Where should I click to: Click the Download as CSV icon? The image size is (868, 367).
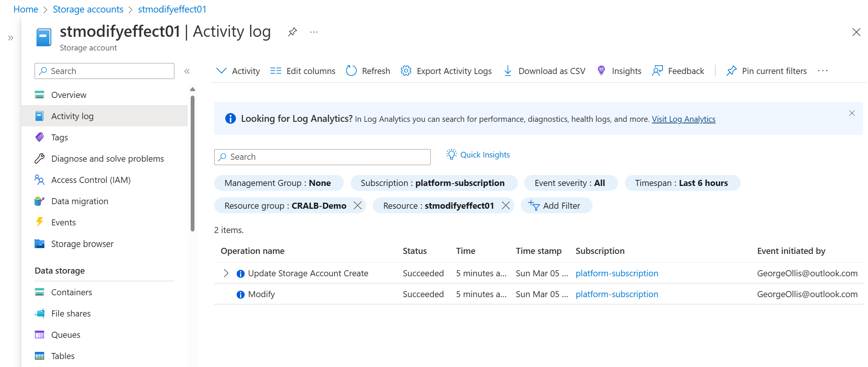[x=508, y=71]
